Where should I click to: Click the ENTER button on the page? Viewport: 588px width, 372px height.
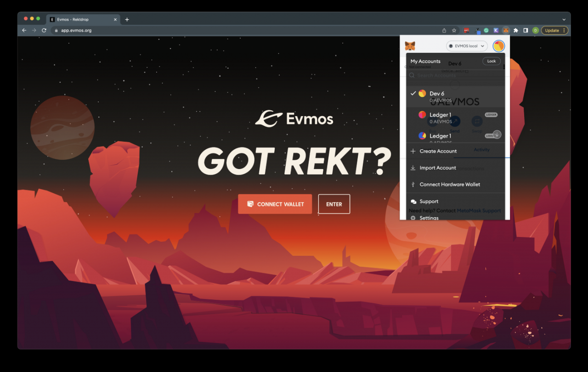pos(334,204)
